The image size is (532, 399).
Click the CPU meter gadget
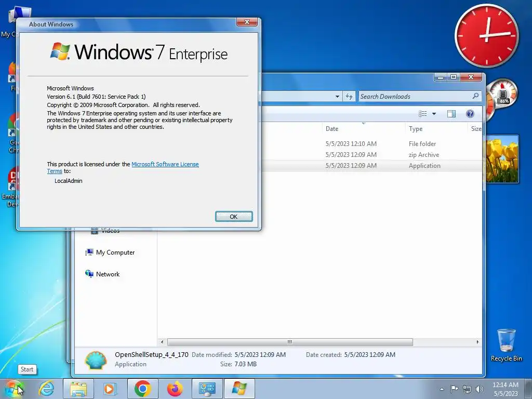click(x=502, y=94)
